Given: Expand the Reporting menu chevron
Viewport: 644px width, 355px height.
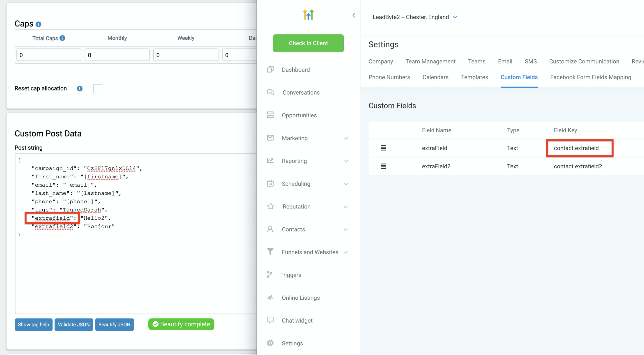Looking at the screenshot, I should [346, 161].
